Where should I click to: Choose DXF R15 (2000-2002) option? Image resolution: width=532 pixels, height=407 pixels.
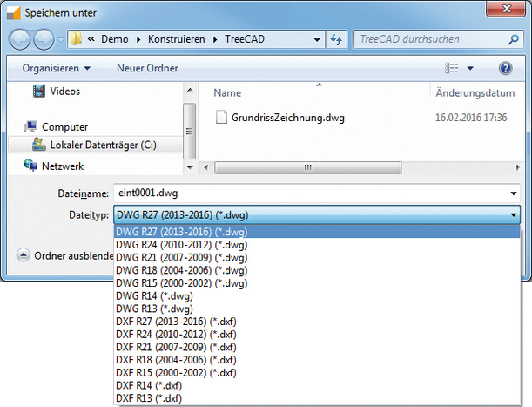pyautogui.click(x=317, y=373)
